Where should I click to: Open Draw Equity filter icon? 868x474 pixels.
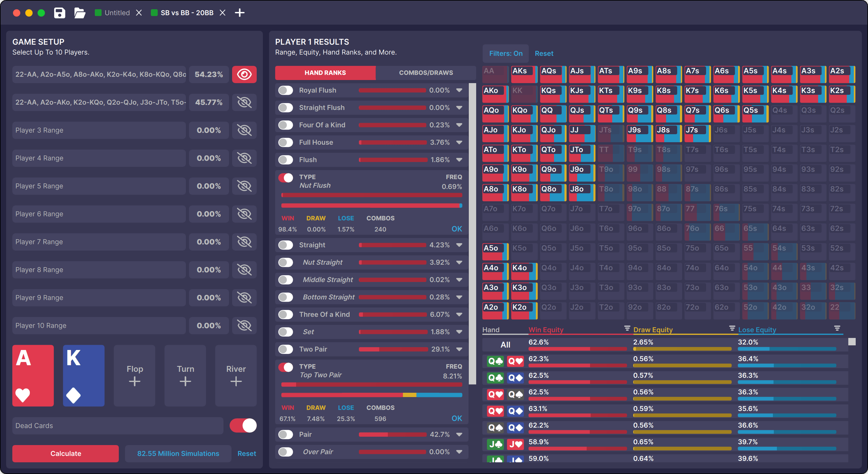732,328
